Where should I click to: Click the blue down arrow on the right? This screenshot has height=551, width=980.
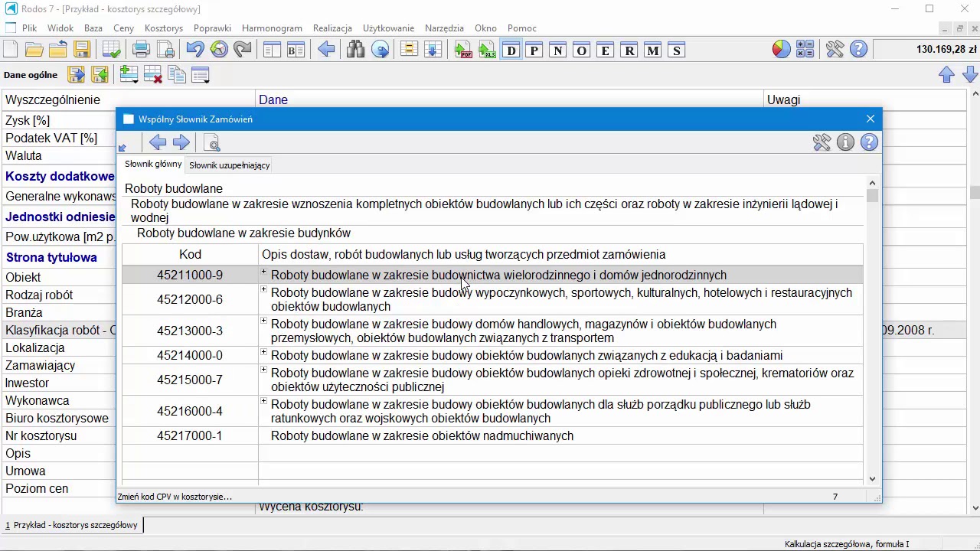point(970,74)
